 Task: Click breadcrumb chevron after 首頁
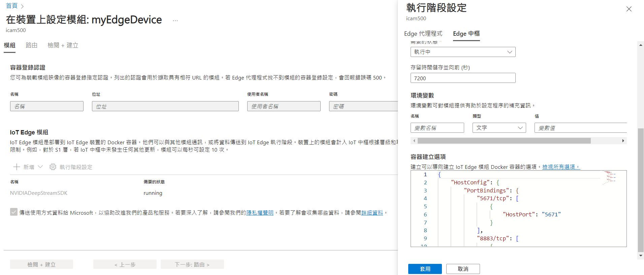click(22, 6)
